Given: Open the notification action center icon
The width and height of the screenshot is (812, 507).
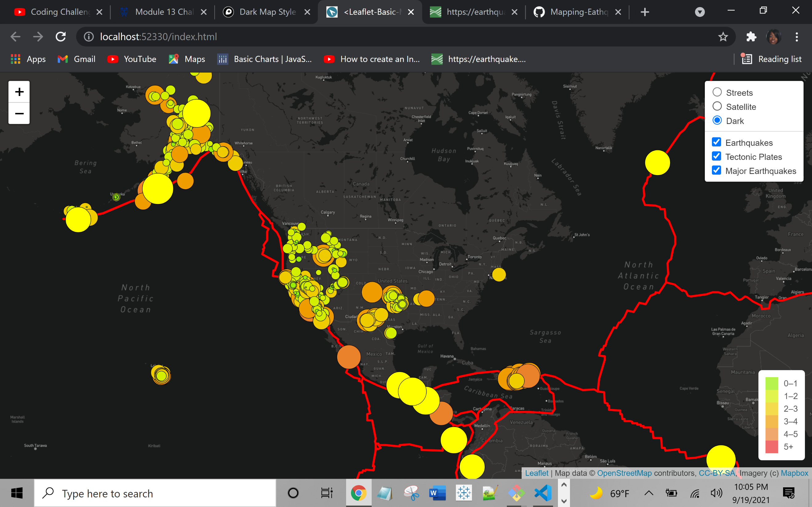Looking at the screenshot, I should point(789,493).
